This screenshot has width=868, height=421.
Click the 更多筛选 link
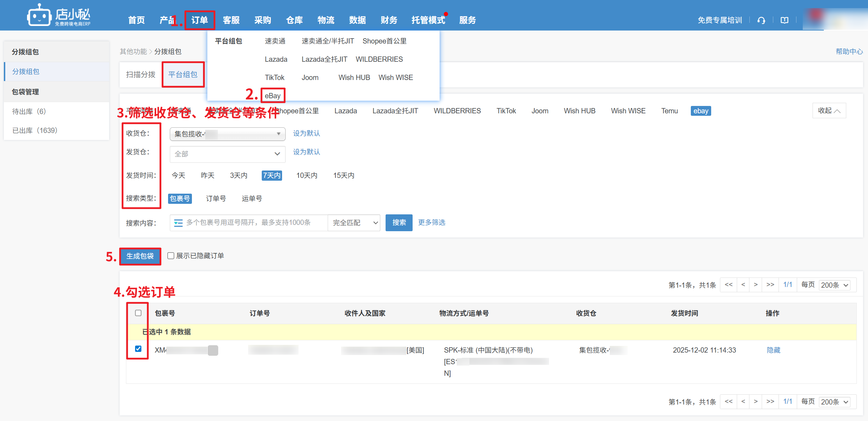coord(432,222)
